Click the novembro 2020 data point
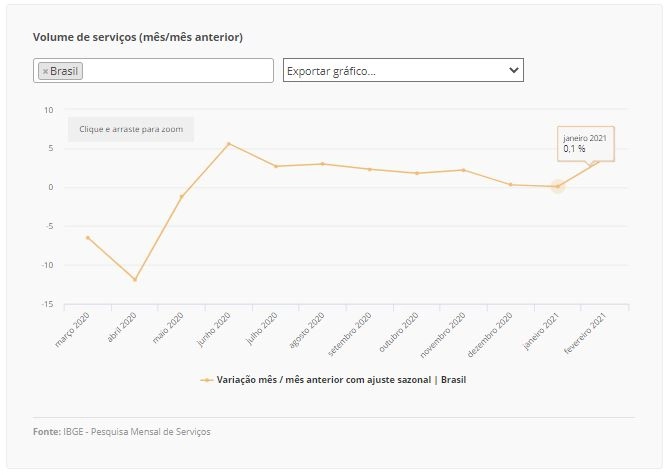 tap(464, 170)
